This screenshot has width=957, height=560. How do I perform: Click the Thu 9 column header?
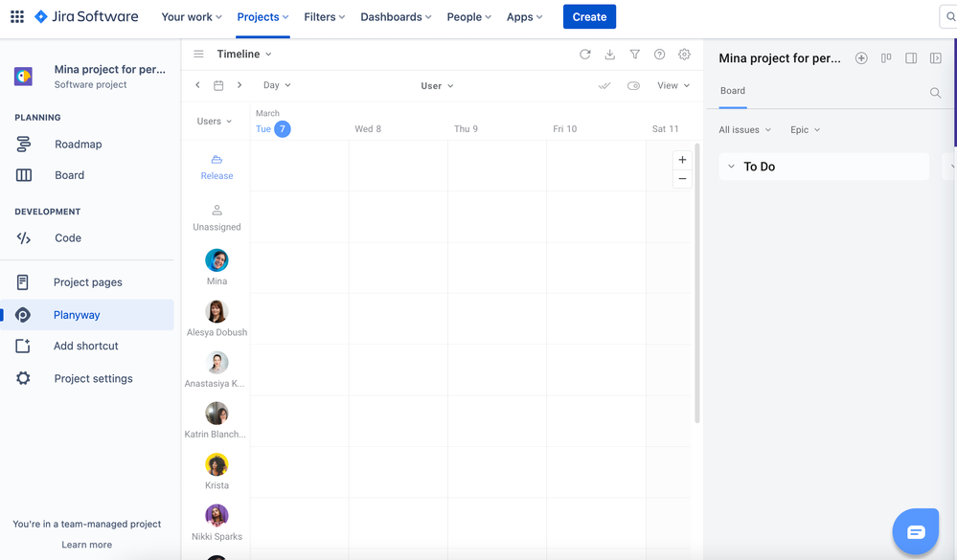pyautogui.click(x=466, y=128)
